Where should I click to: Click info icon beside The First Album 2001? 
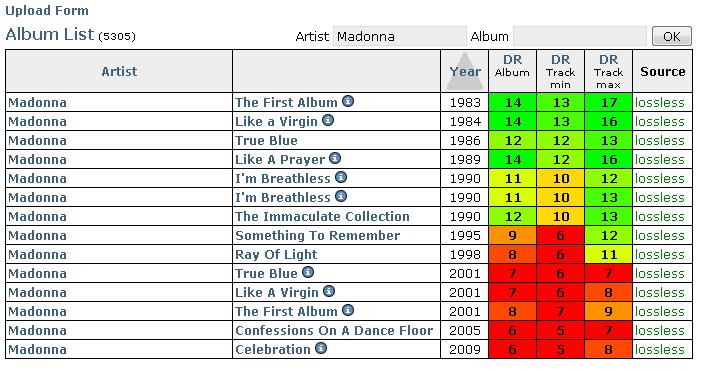click(348, 310)
